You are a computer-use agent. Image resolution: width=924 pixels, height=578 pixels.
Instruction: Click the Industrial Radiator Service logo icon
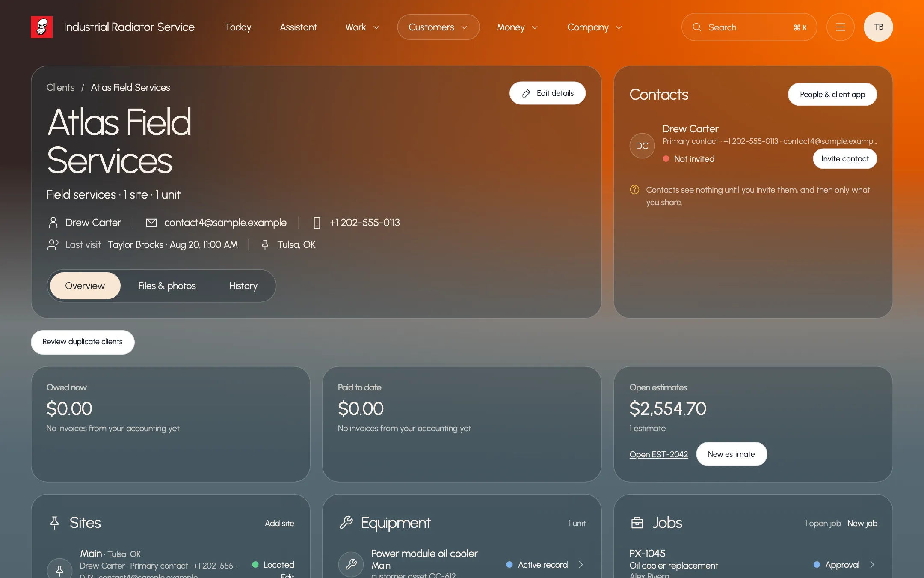pyautogui.click(x=41, y=27)
